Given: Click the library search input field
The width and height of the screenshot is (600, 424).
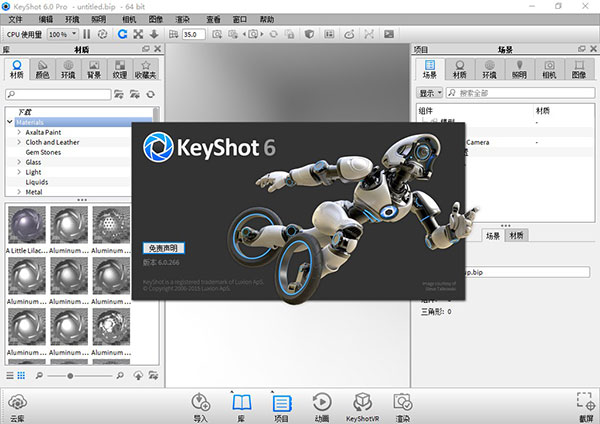Looking at the screenshot, I should tap(58, 94).
